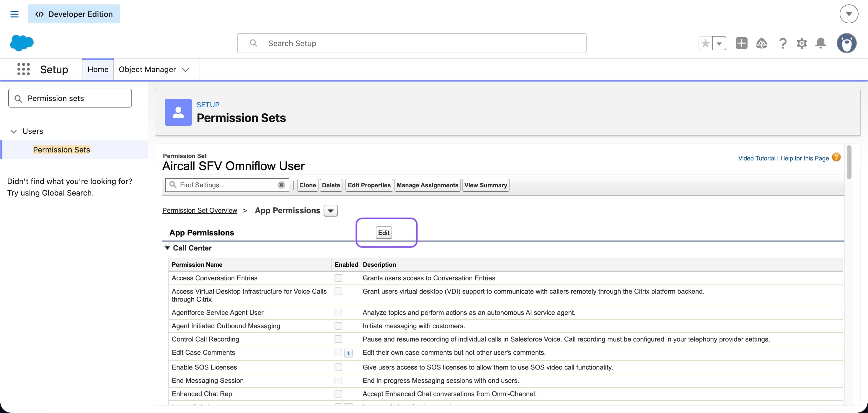Click the 'Access Conversation Entries' permission name
This screenshot has width=868, height=413.
215,278
